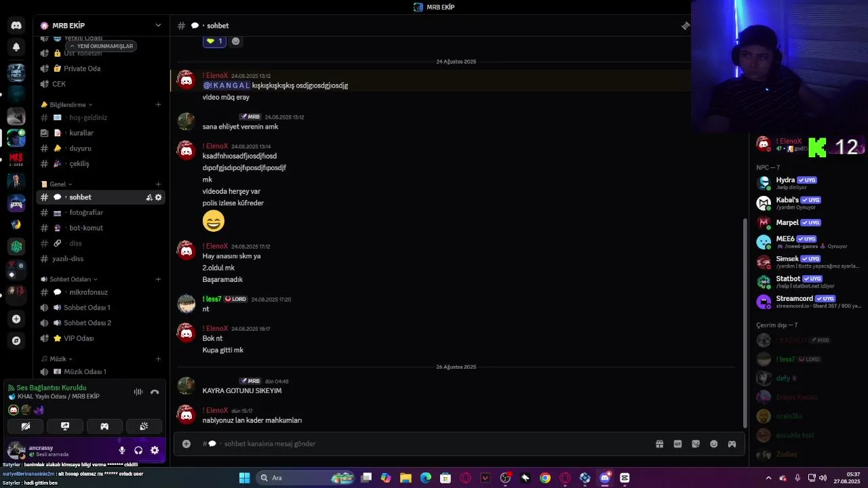This screenshot has height=488, width=868.
Task: Open voice noise suppression waveform icon
Action: (x=138, y=392)
